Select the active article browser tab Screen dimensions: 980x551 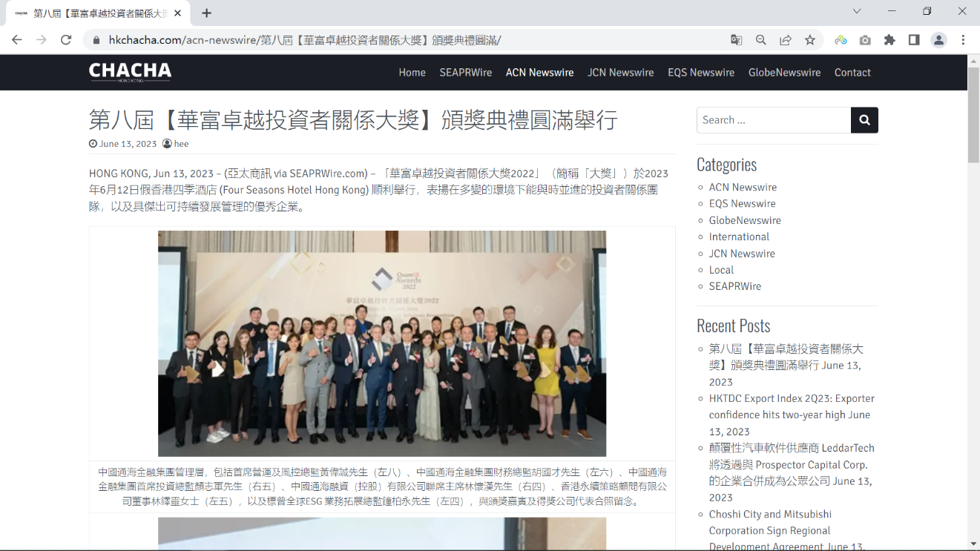[99, 13]
